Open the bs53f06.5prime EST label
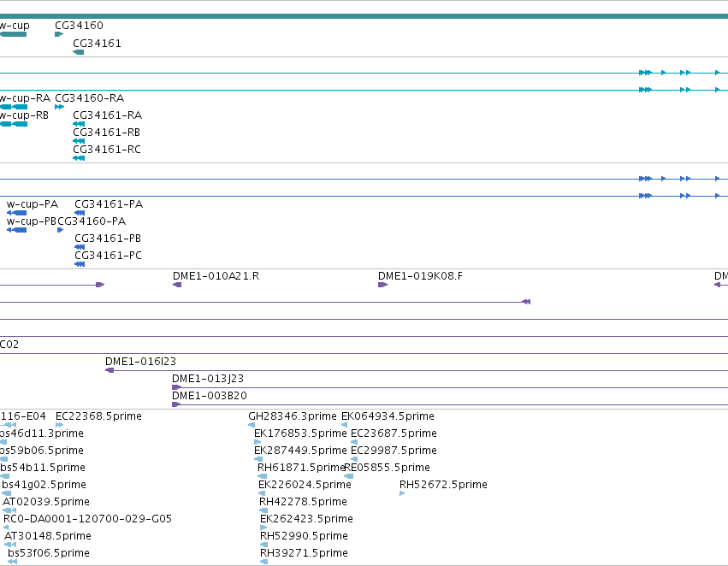728x566 pixels. (x=49, y=553)
